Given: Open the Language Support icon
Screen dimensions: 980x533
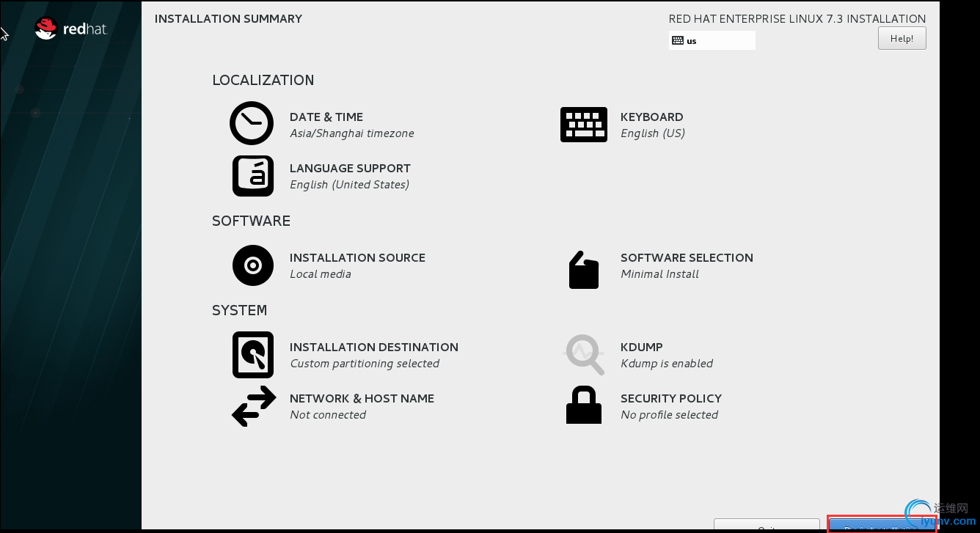Looking at the screenshot, I should pos(253,176).
